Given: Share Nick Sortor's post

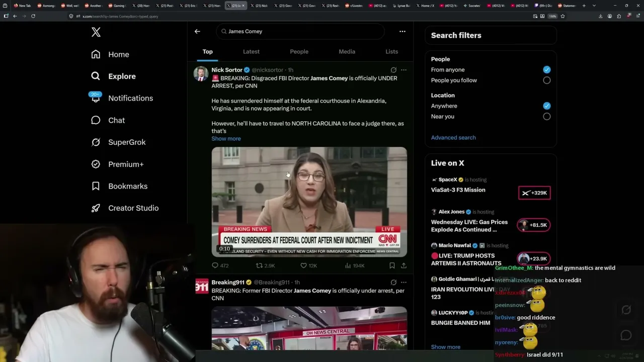Looking at the screenshot, I should tap(404, 265).
